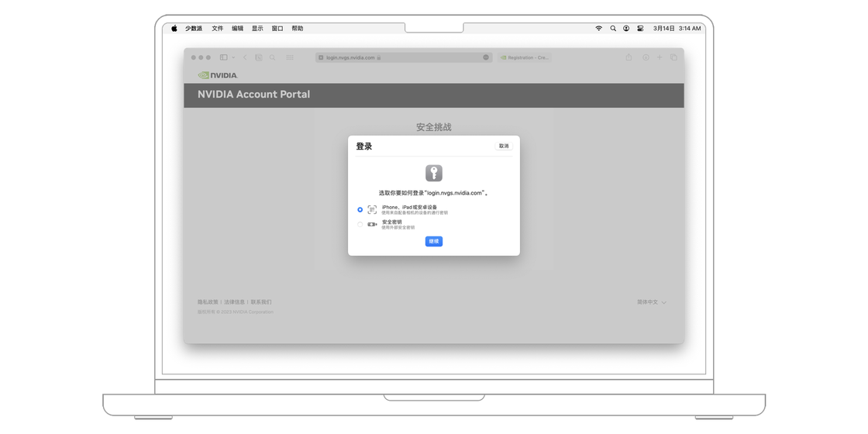Click the Safari share icon
The height and width of the screenshot is (434, 868).
click(629, 57)
